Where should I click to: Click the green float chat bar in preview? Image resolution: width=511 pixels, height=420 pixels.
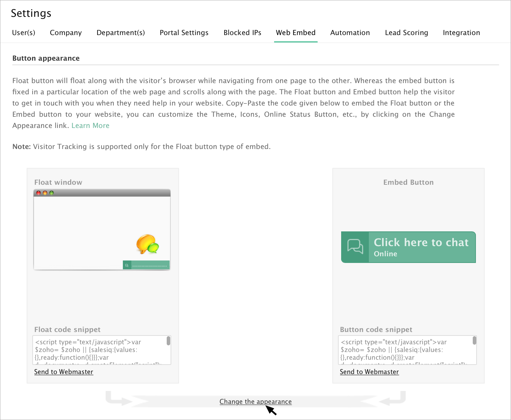(146, 265)
